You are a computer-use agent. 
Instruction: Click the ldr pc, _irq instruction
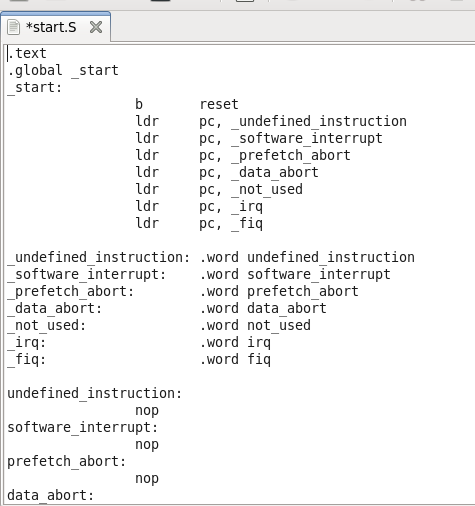pos(199,206)
